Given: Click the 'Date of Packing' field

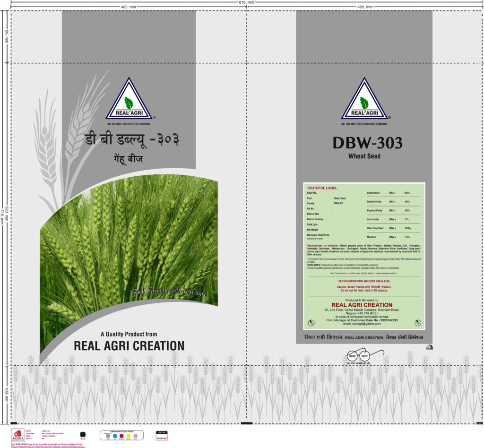Looking at the screenshot, I should coord(320,219).
